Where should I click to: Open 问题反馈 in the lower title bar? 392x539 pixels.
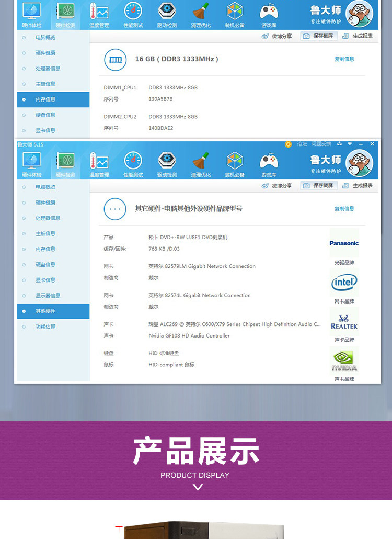coord(321,144)
